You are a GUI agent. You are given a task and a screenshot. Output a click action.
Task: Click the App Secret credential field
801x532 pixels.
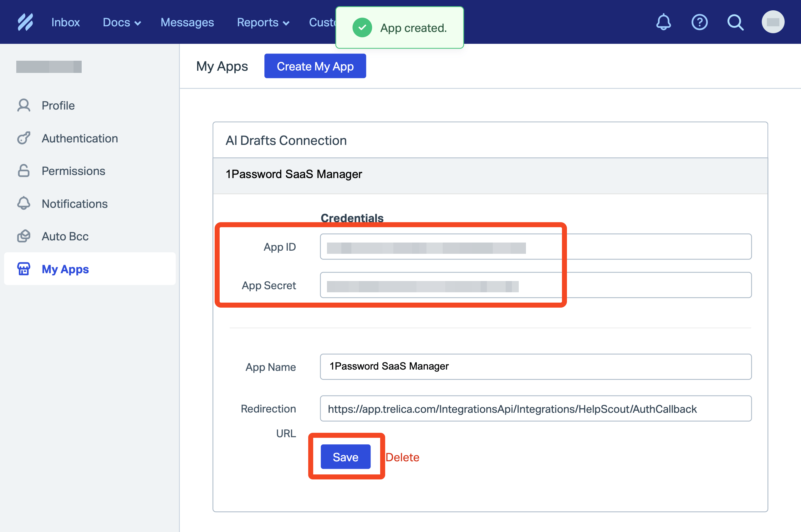pos(536,285)
